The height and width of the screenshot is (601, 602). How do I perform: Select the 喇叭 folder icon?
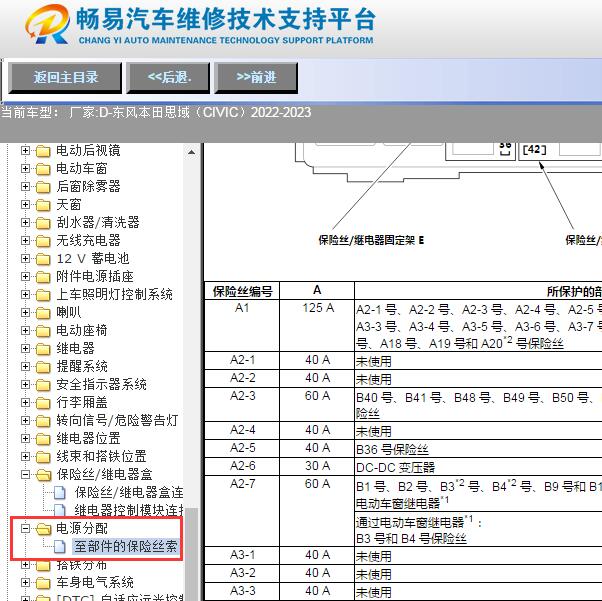click(43, 313)
